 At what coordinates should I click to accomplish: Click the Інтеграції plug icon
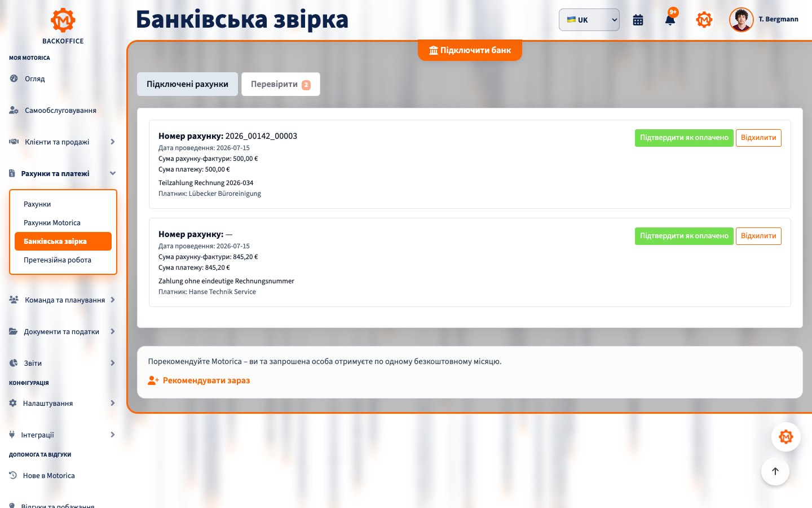pyautogui.click(x=12, y=435)
